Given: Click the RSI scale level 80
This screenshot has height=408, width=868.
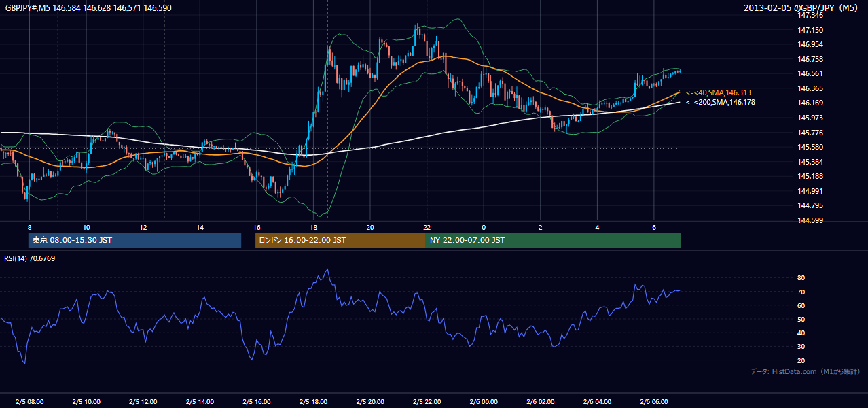Looking at the screenshot, I should [x=801, y=278].
